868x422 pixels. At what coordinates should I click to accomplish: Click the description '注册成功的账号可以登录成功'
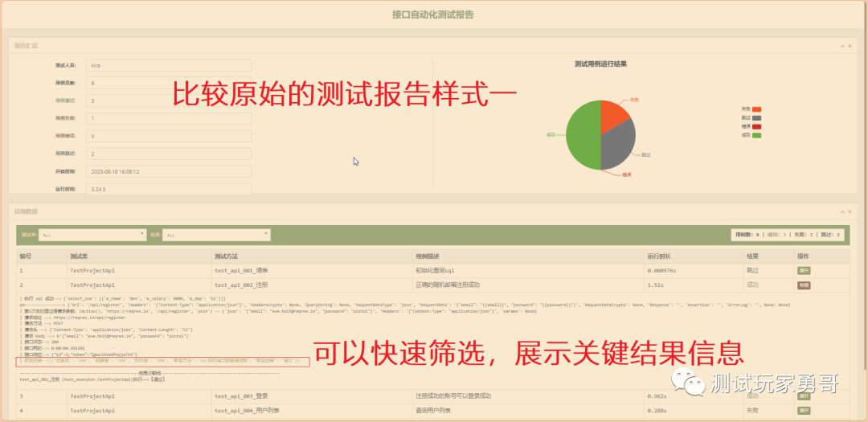pos(452,396)
